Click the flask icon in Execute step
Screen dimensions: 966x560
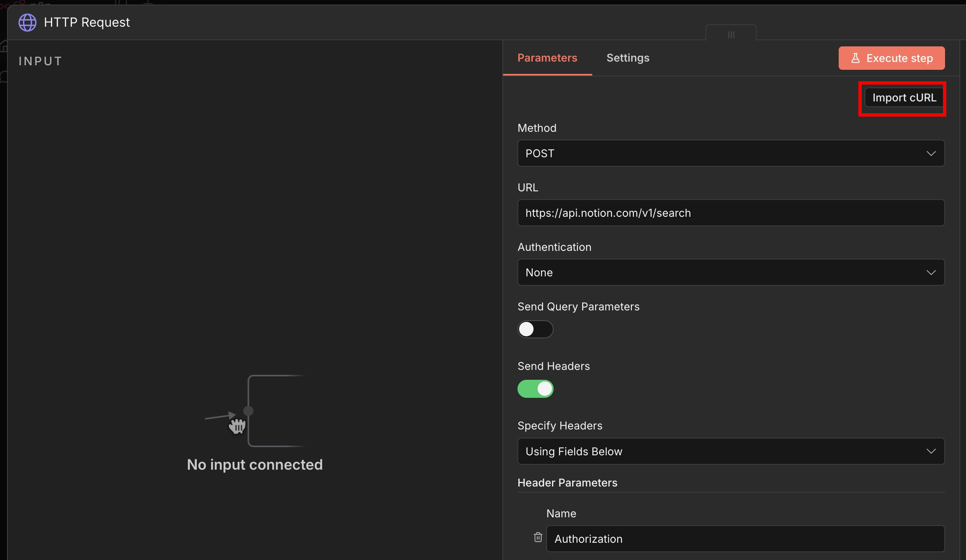[856, 58]
